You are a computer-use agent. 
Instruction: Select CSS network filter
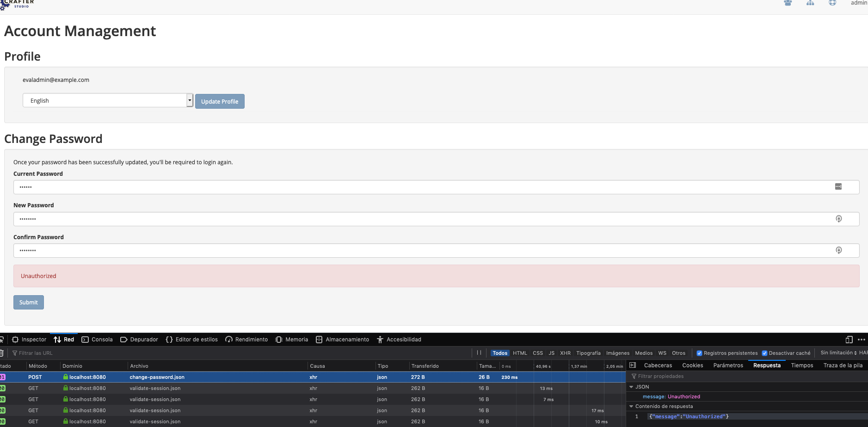538,353
